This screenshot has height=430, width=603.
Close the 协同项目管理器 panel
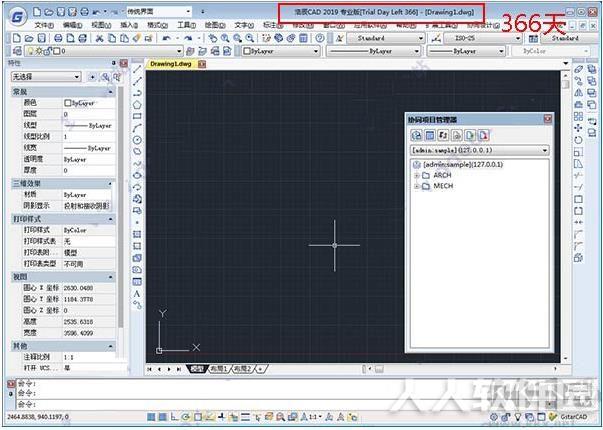coord(548,120)
